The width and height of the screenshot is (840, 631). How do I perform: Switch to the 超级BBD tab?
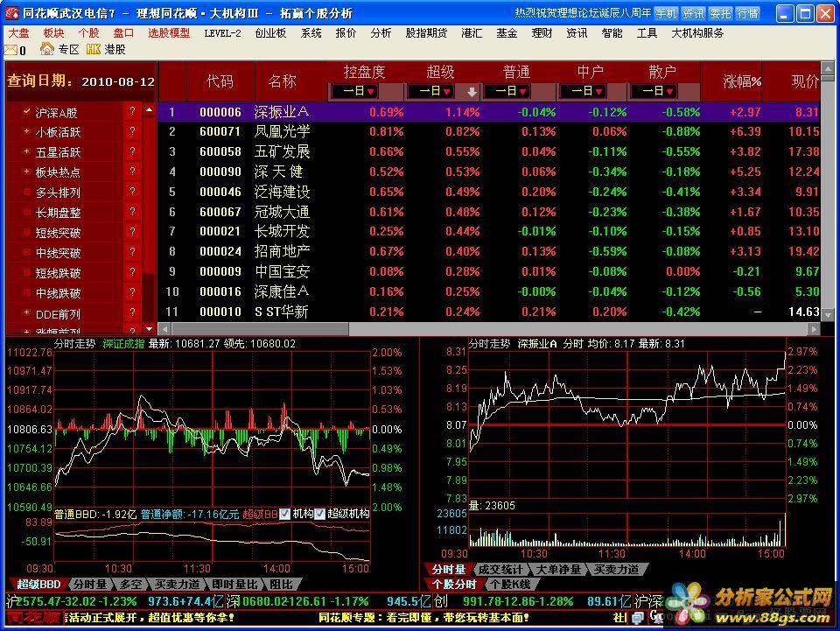point(38,585)
